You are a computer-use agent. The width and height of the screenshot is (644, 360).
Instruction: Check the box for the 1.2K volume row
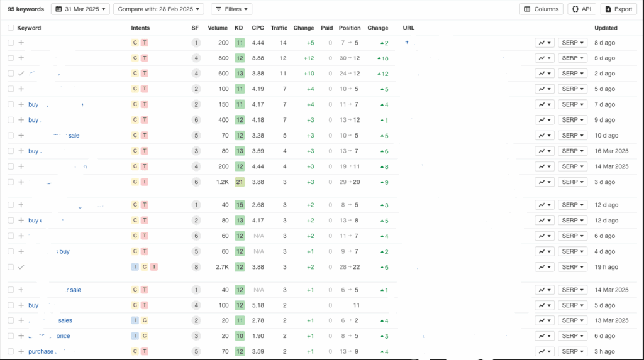(x=11, y=182)
